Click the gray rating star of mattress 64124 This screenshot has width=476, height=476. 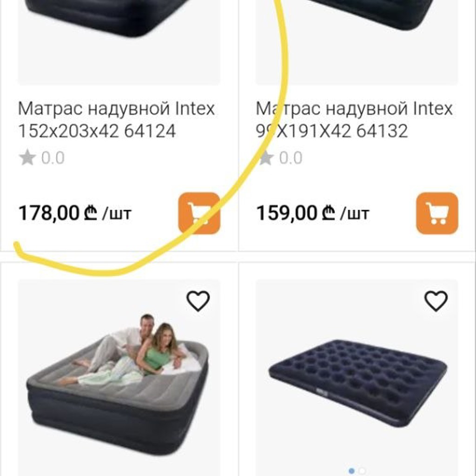(27, 157)
